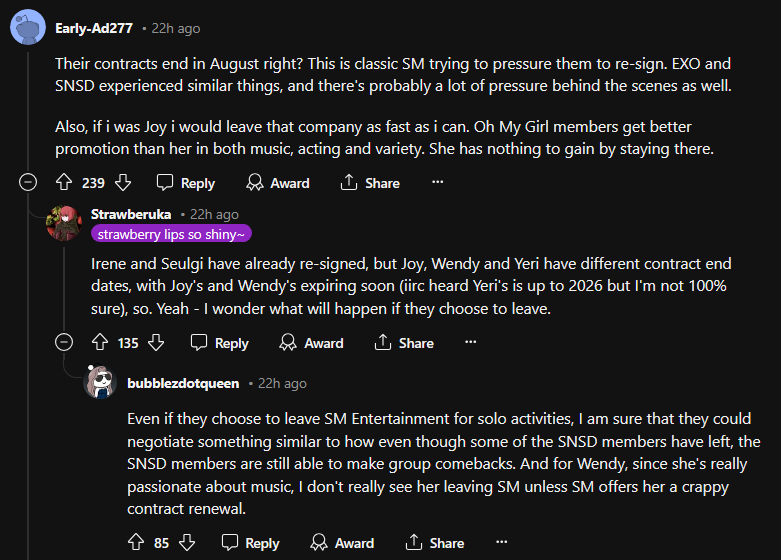This screenshot has height=560, width=781.
Task: Upvote Early-Ad277's comment
Action: tap(64, 183)
